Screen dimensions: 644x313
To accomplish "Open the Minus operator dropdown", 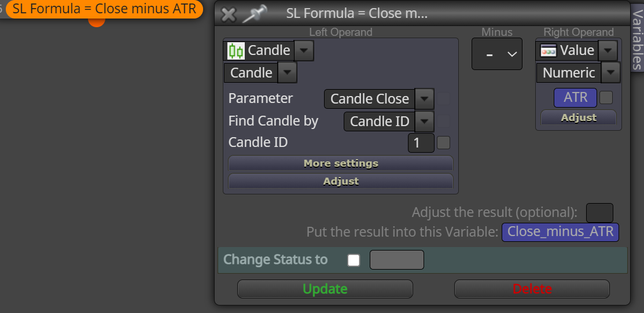I will tap(497, 54).
